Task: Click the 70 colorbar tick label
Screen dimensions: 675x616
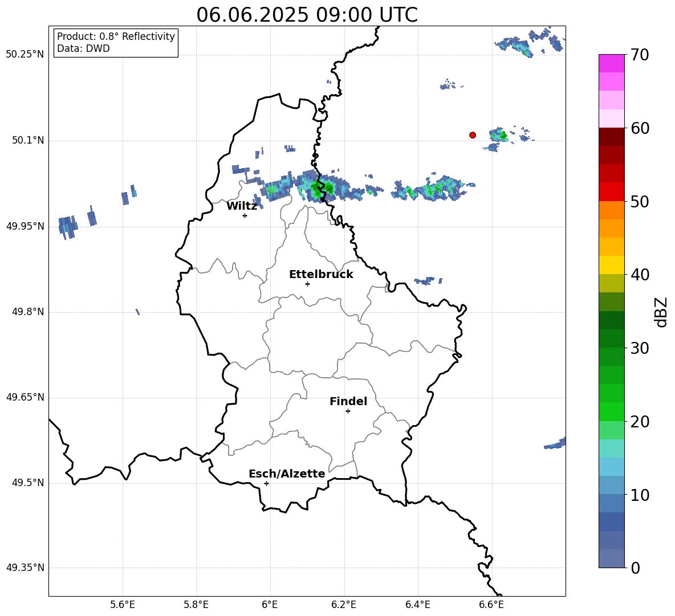Action: (639, 55)
